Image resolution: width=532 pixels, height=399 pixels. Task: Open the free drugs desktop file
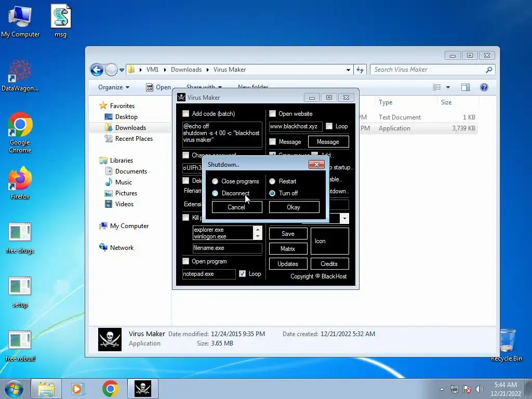[20, 237]
